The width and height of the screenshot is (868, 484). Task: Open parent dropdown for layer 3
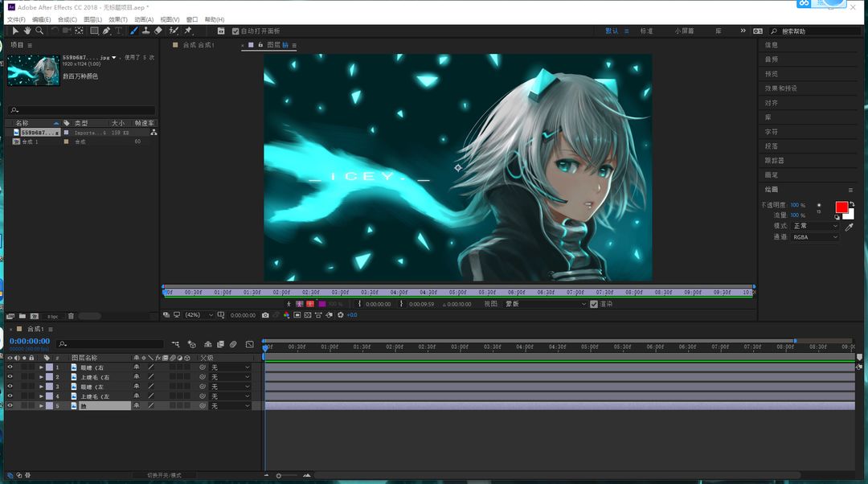[231, 387]
